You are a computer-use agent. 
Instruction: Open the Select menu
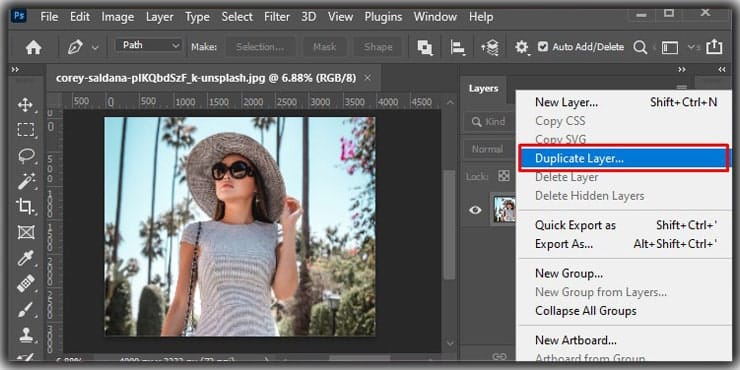tap(237, 17)
